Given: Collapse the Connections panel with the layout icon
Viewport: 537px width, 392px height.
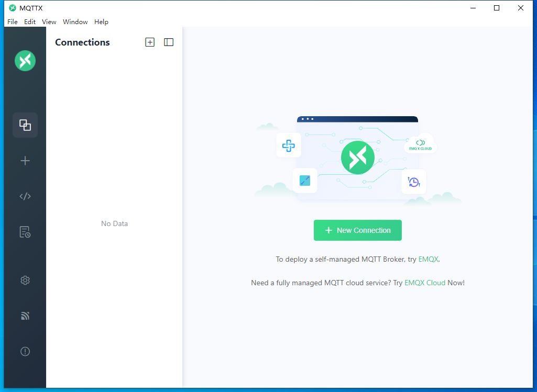Looking at the screenshot, I should [168, 42].
